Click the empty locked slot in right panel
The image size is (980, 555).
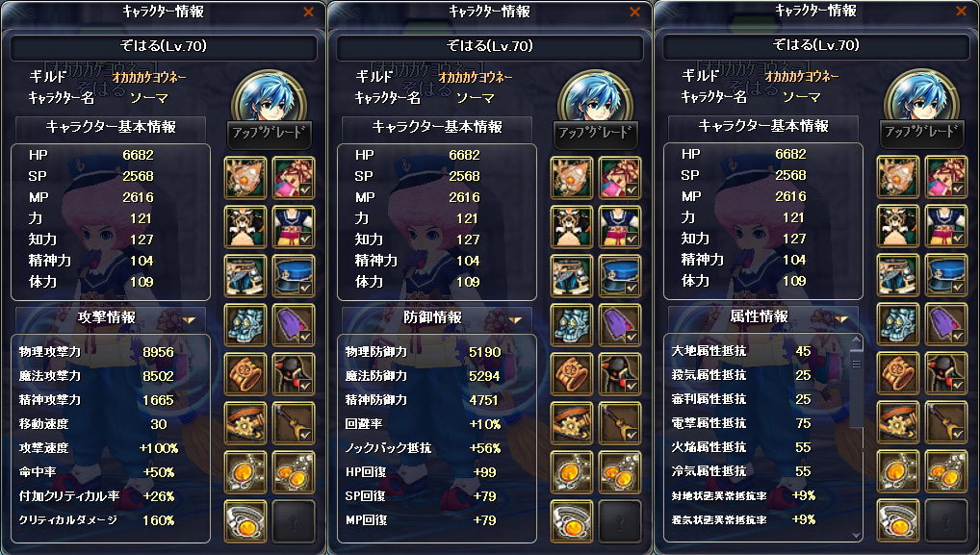(x=946, y=520)
